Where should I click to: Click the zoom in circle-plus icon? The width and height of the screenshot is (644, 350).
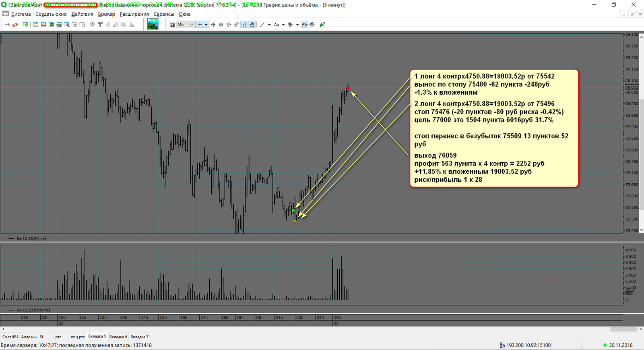221,25
